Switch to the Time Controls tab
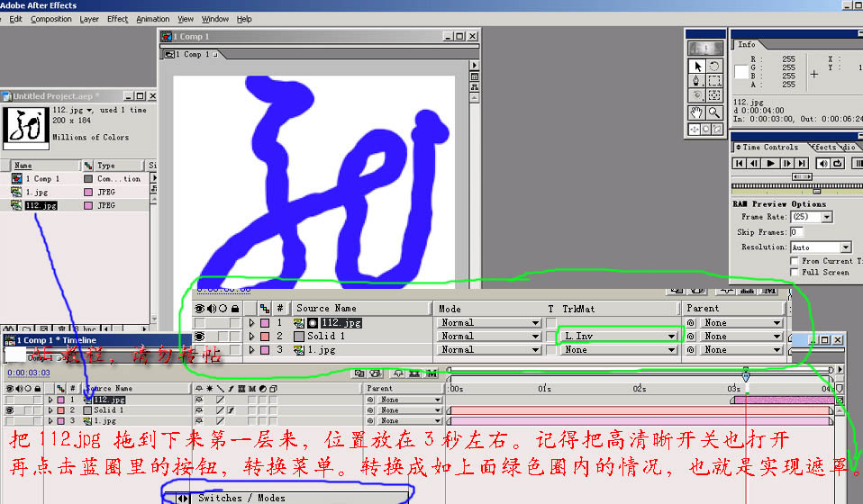The image size is (863, 504). 769,148
